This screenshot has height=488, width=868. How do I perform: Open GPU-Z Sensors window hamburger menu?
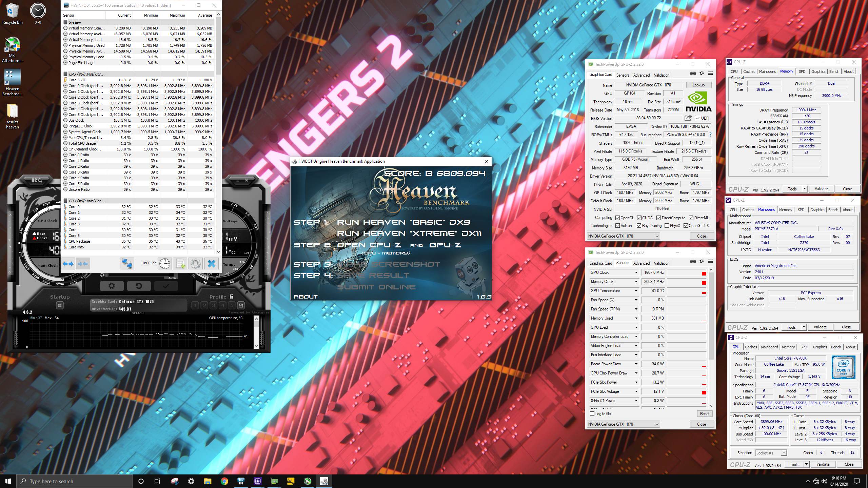[710, 261]
